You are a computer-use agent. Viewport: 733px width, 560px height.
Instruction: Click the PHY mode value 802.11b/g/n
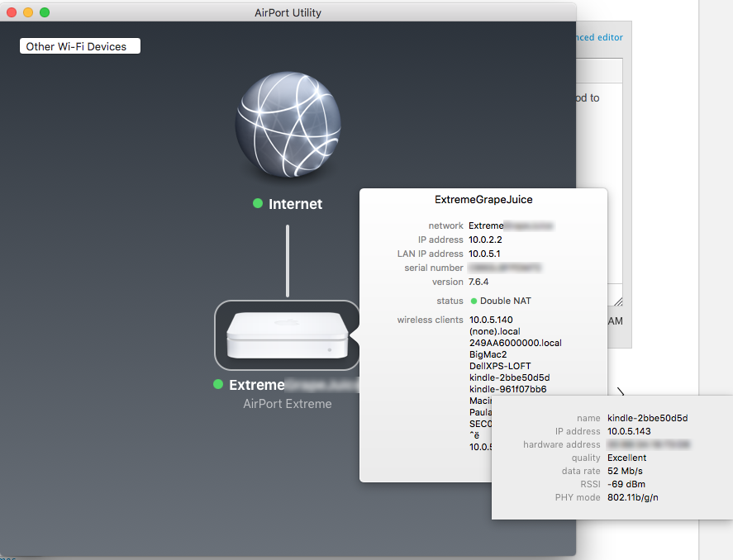[632, 497]
